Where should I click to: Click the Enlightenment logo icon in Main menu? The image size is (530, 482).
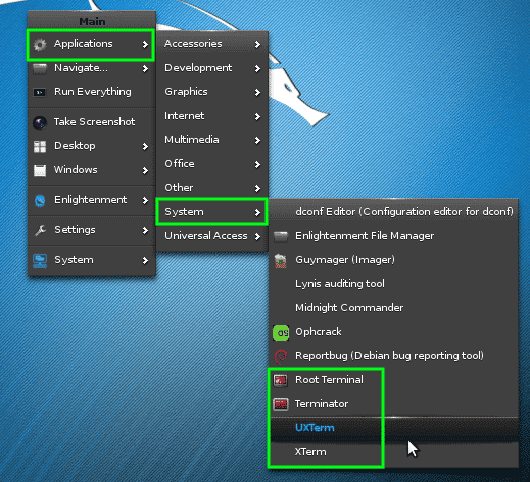tap(40, 200)
